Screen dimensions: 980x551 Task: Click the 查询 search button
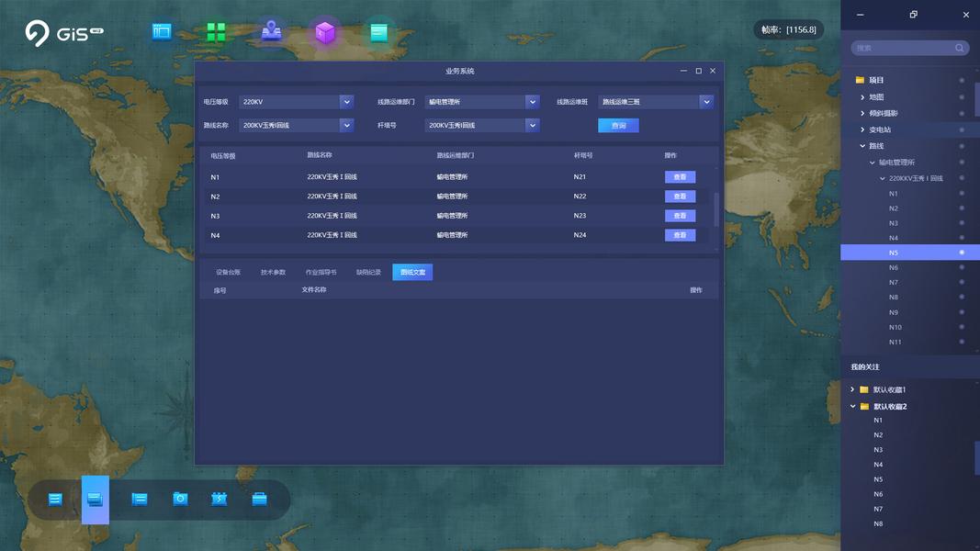point(618,126)
